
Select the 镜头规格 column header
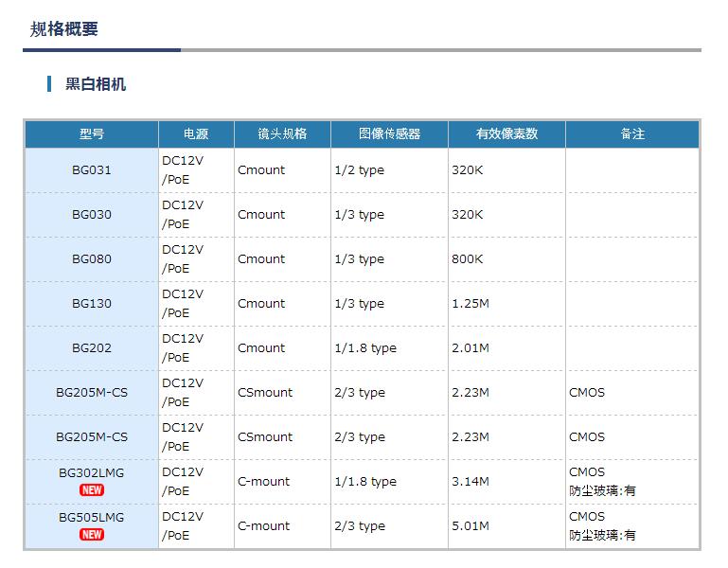282,134
